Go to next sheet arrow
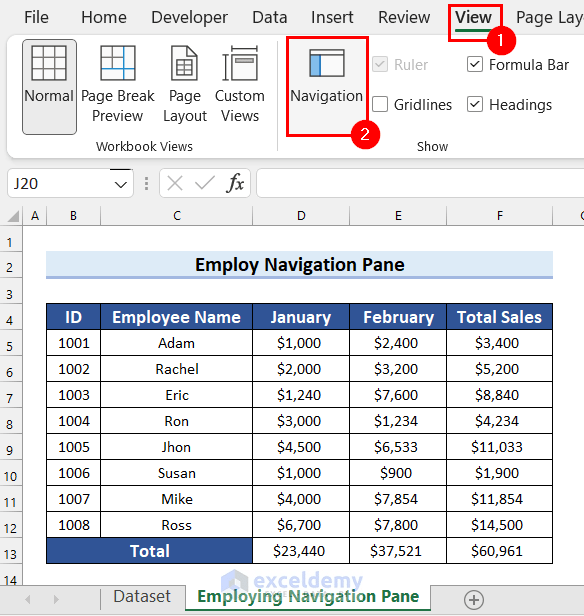Viewport: 584px width, 616px height. (x=56, y=599)
